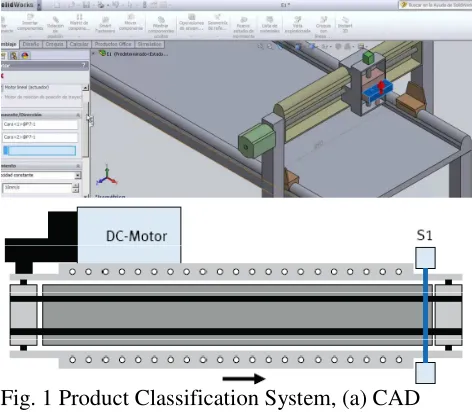Collapse the Movimiento section chevron
Image resolution: width=472 pixels, height=412 pixels.
[x=78, y=166]
